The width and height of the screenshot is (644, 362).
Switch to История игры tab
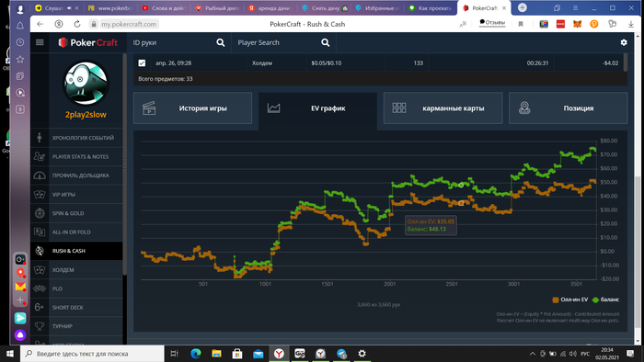point(192,108)
